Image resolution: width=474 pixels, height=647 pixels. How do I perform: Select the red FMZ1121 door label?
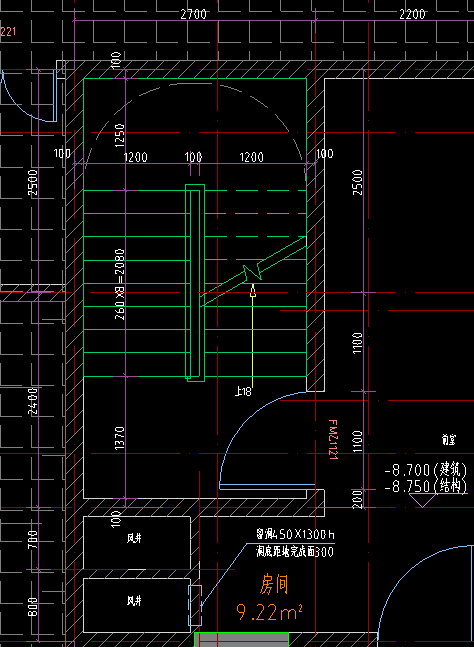point(333,440)
